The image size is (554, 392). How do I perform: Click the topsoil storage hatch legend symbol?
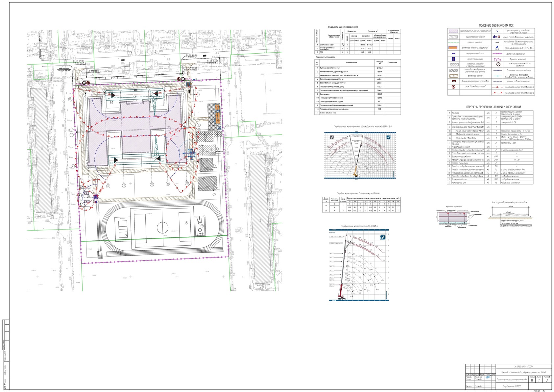coord(453,70)
